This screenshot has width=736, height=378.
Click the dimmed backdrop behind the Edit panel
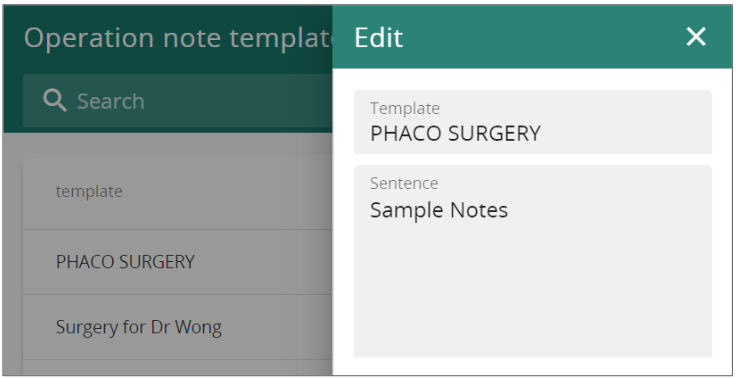178,146
